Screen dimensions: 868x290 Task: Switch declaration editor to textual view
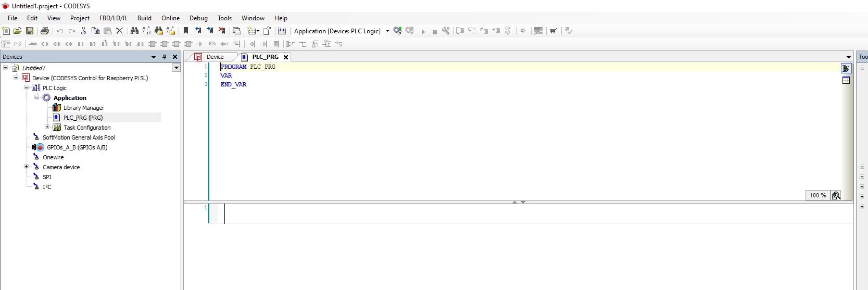(x=846, y=68)
